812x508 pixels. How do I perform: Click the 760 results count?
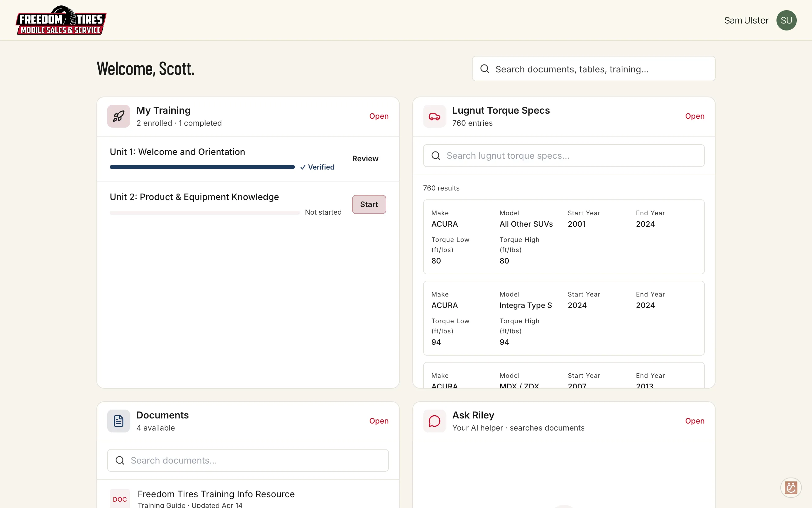(441, 188)
